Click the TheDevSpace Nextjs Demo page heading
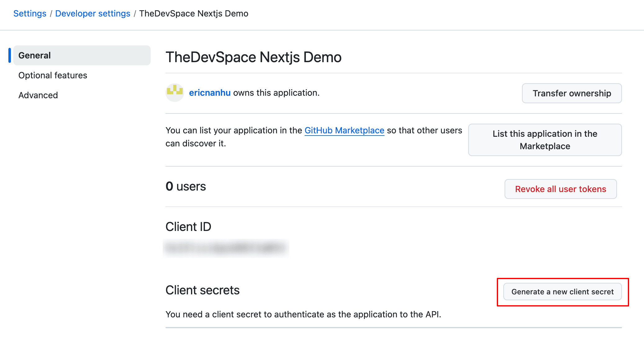This screenshot has height=350, width=644. (253, 57)
